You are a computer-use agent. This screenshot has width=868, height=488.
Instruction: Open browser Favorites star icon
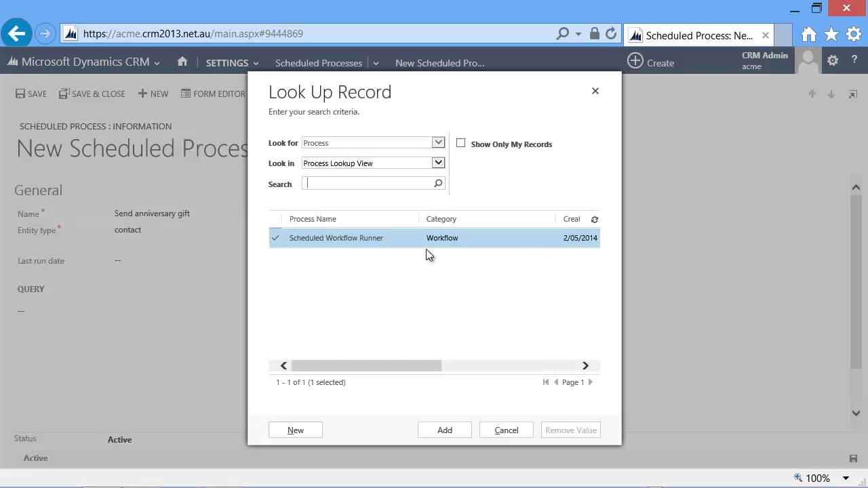[831, 35]
